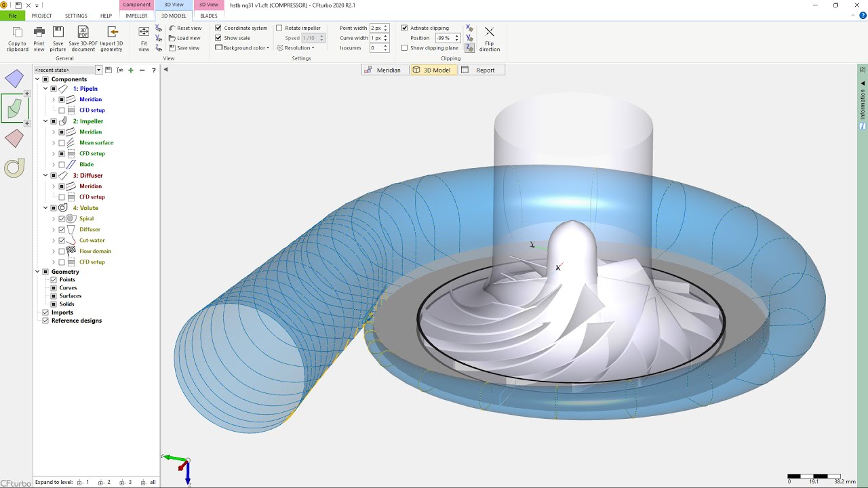Toggle the Reference designs checkbox
This screenshot has width=868, height=488.
pos(45,320)
